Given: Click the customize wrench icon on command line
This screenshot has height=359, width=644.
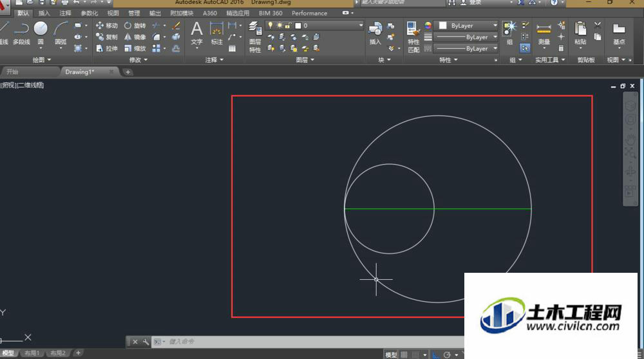Looking at the screenshot, I should point(146,342).
